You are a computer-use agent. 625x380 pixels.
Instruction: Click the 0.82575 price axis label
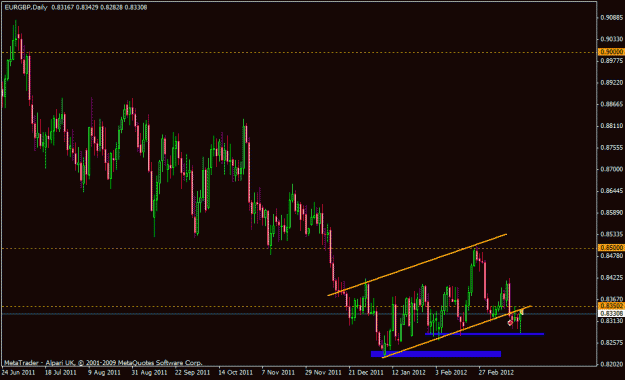pyautogui.click(x=611, y=343)
